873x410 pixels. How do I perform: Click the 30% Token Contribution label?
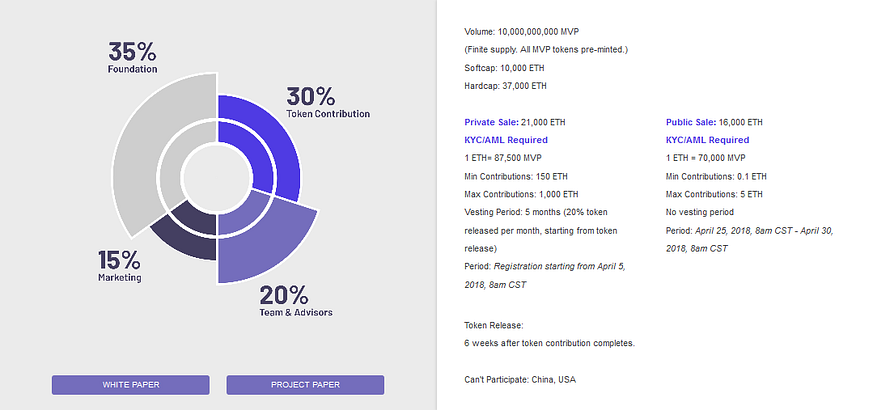point(328,103)
